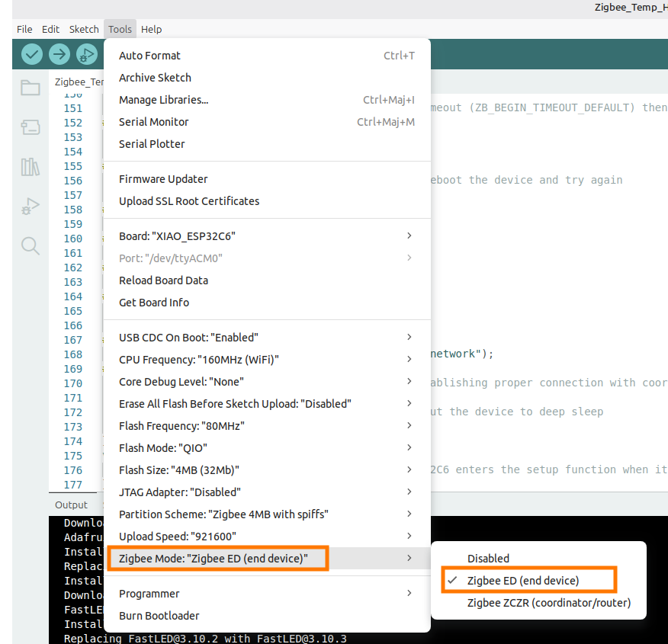Choose Zigbee ZCZR (coordinator/router) mode
Image resolution: width=668 pixels, height=644 pixels.
point(549,603)
